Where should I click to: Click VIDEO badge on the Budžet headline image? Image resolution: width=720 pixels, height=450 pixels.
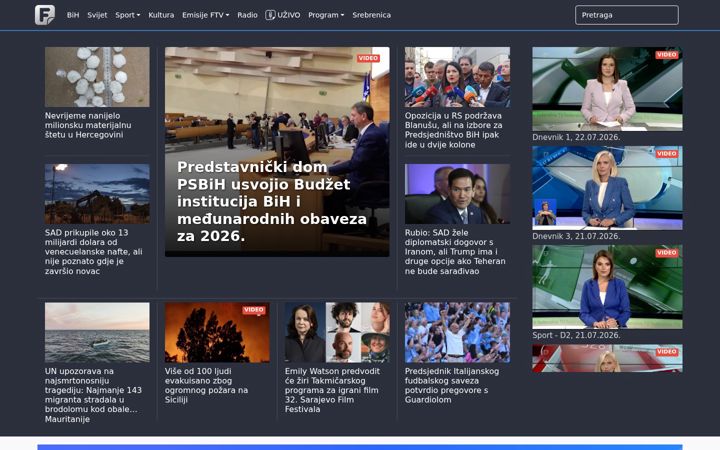tap(368, 58)
